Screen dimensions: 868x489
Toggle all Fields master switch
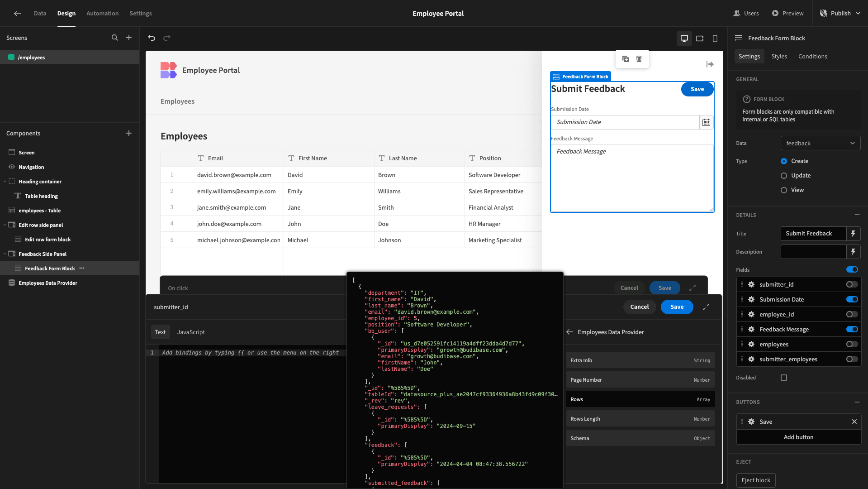click(x=852, y=269)
